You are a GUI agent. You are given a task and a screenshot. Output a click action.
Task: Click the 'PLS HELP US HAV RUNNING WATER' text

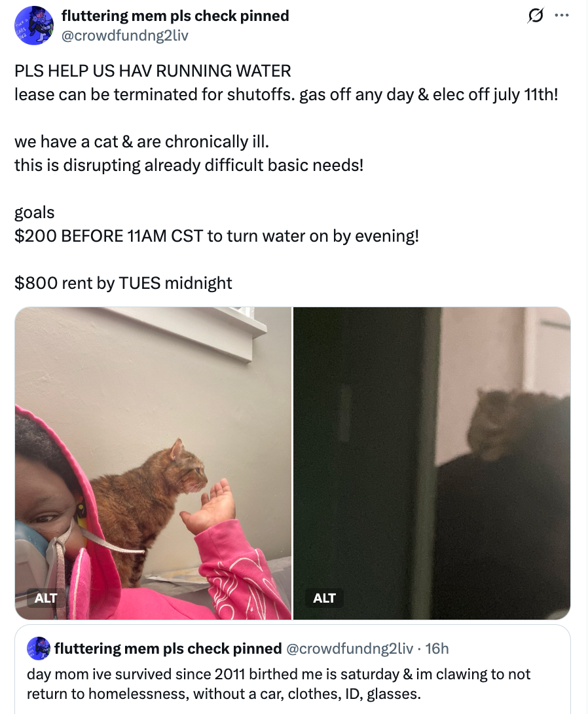pos(153,71)
